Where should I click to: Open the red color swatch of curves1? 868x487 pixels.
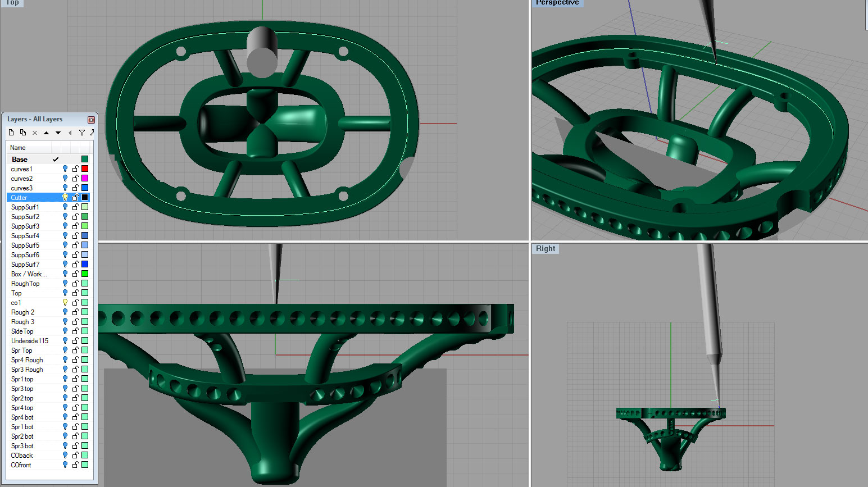pos(85,169)
